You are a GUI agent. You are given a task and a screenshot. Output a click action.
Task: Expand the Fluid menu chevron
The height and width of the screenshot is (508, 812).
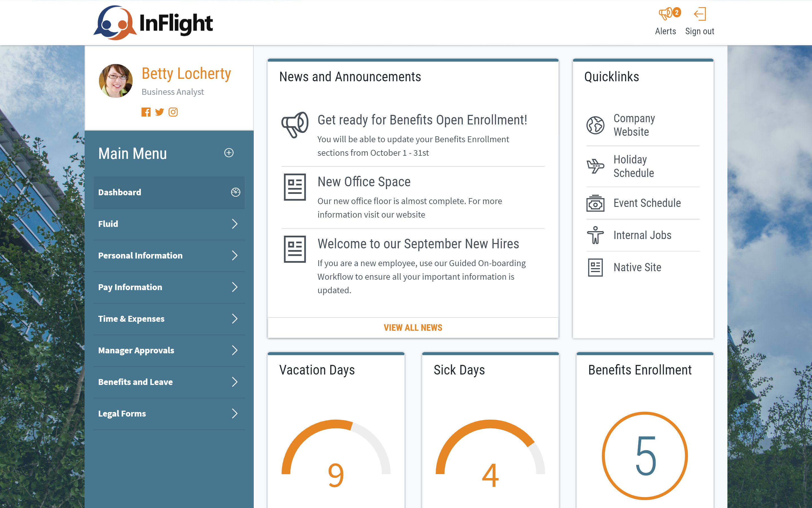[x=235, y=224]
